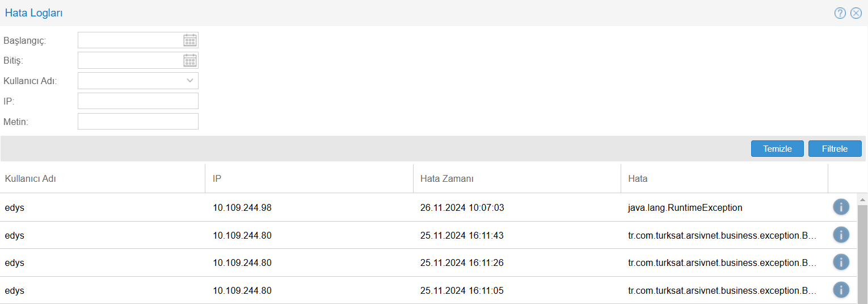
Task: View info for the 16:11:26 error entry
Action: pyautogui.click(x=841, y=262)
